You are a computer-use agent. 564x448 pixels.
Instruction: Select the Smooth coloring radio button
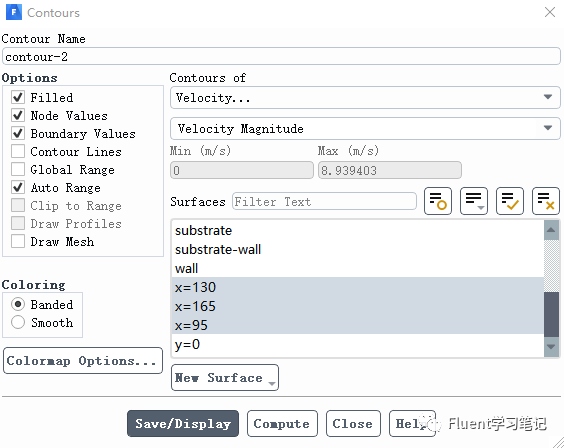[x=18, y=322]
